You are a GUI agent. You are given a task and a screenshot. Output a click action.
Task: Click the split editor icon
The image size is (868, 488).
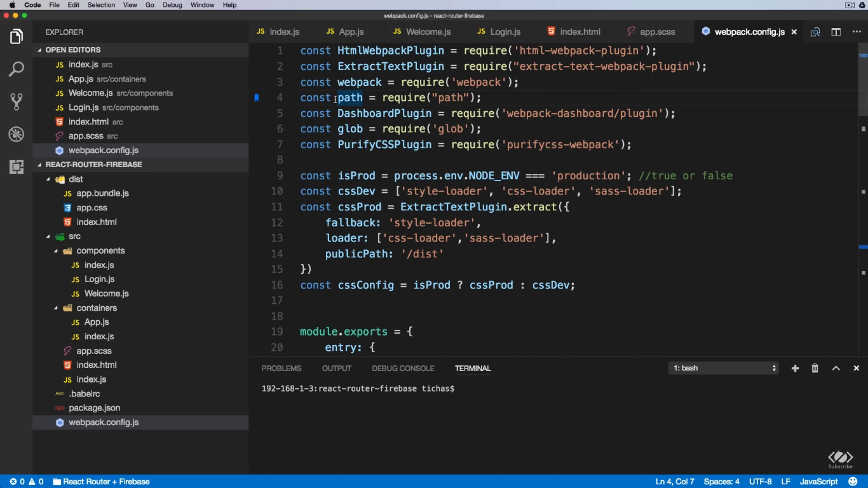tap(836, 32)
